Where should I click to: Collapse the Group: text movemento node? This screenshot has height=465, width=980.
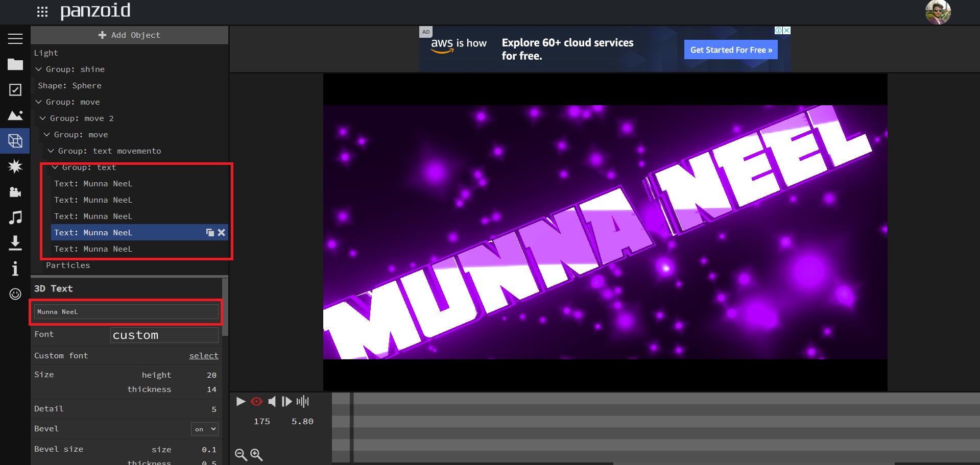[51, 151]
